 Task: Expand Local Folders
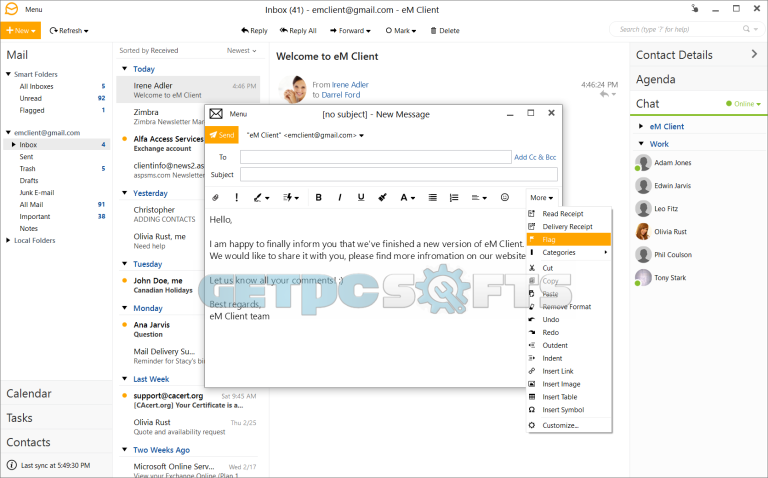click(8, 240)
